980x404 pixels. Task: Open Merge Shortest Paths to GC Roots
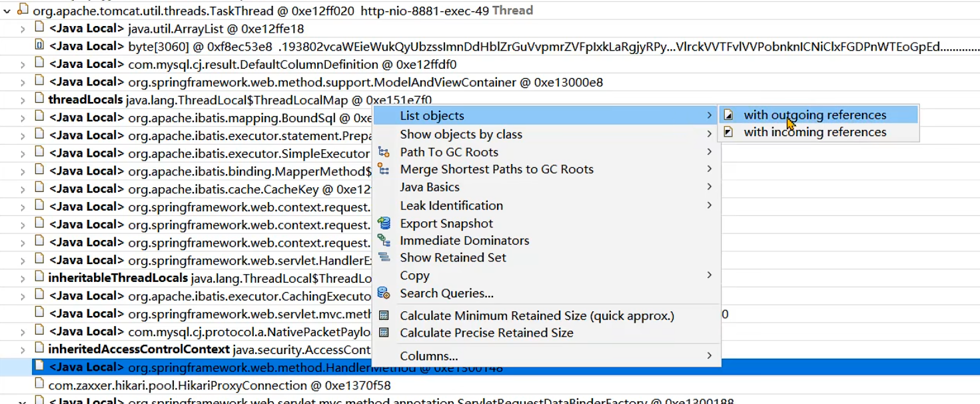click(x=546, y=169)
